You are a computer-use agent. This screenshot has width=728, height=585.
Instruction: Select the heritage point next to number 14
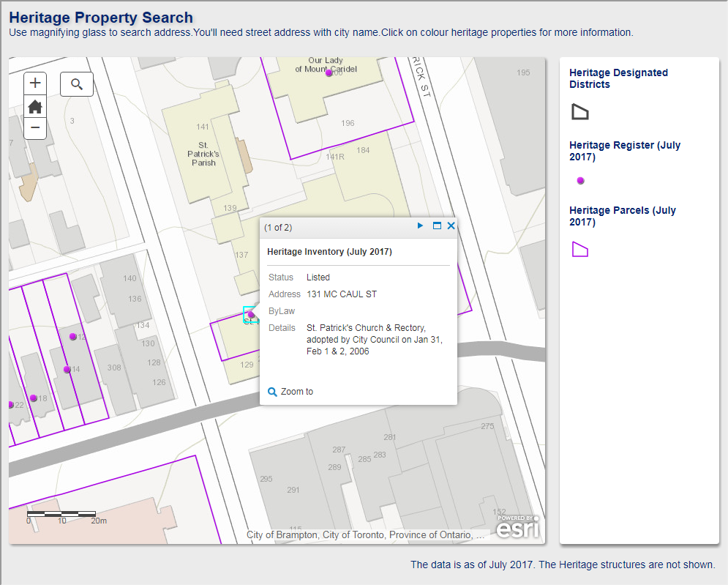point(67,370)
